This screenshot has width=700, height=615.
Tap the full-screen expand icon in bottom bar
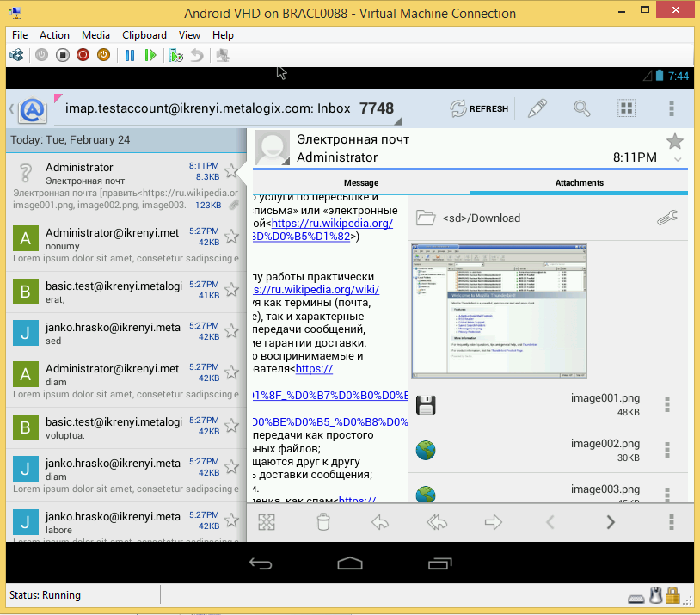[x=267, y=521]
